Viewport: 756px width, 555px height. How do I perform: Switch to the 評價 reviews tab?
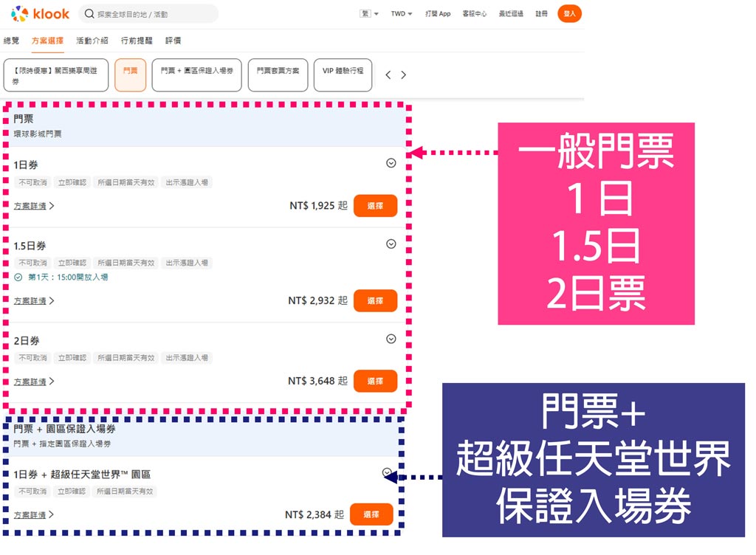coord(173,41)
